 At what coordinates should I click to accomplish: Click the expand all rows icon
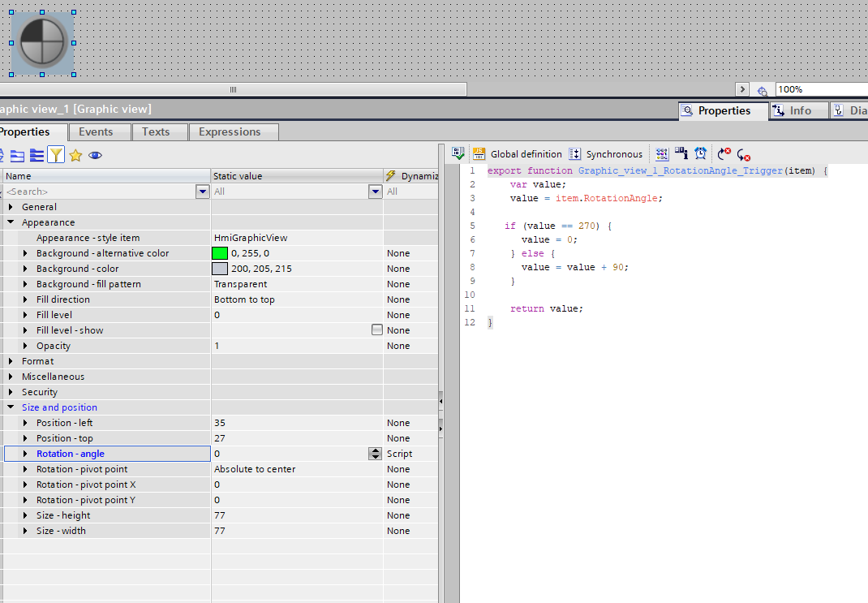tap(17, 155)
